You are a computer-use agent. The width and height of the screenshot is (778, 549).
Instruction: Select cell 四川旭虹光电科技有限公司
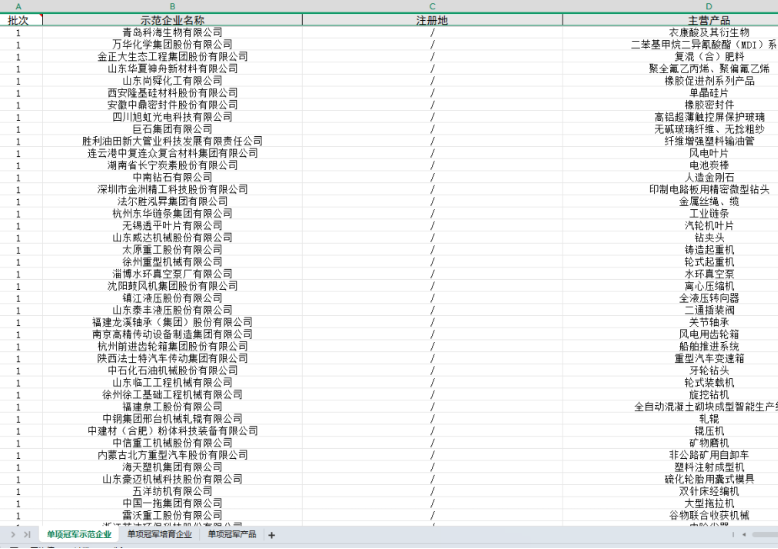(172, 117)
